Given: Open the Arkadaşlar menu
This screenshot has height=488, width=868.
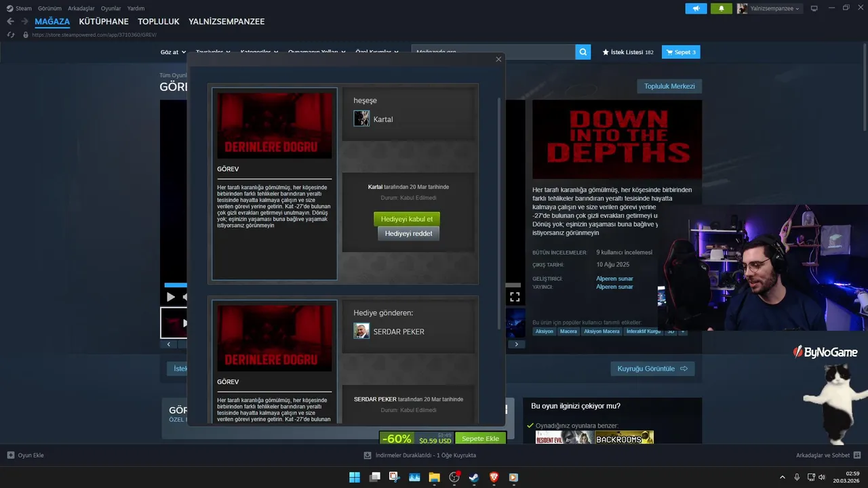Looking at the screenshot, I should [81, 8].
